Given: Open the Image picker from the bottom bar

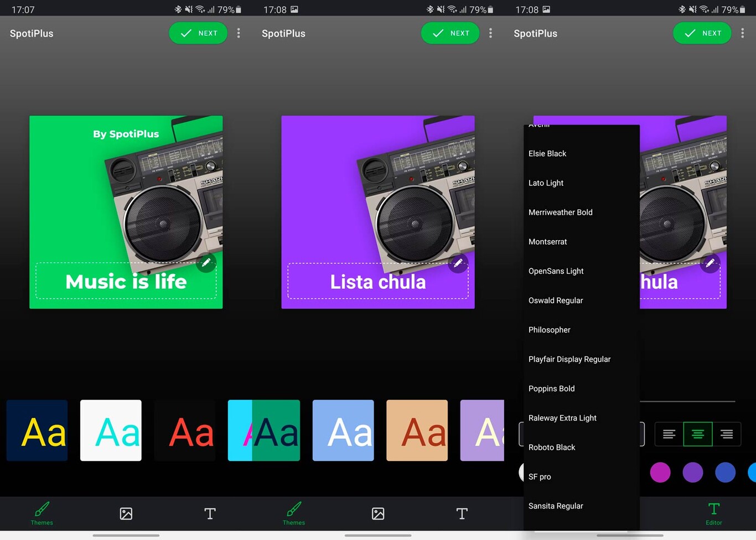Looking at the screenshot, I should click(x=126, y=513).
